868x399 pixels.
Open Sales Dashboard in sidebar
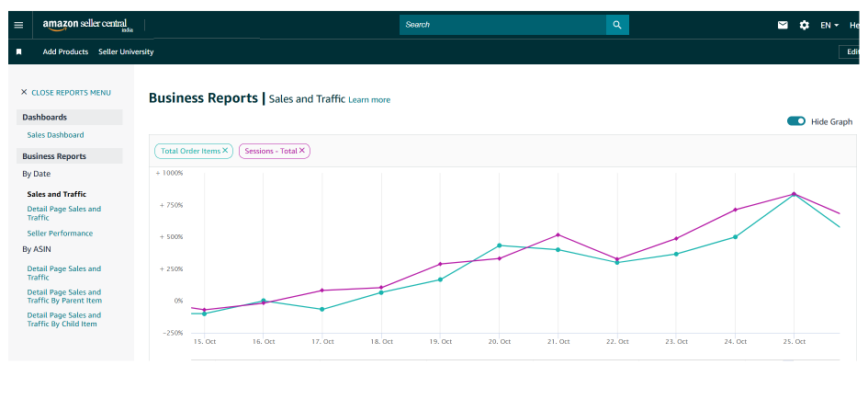pos(55,135)
